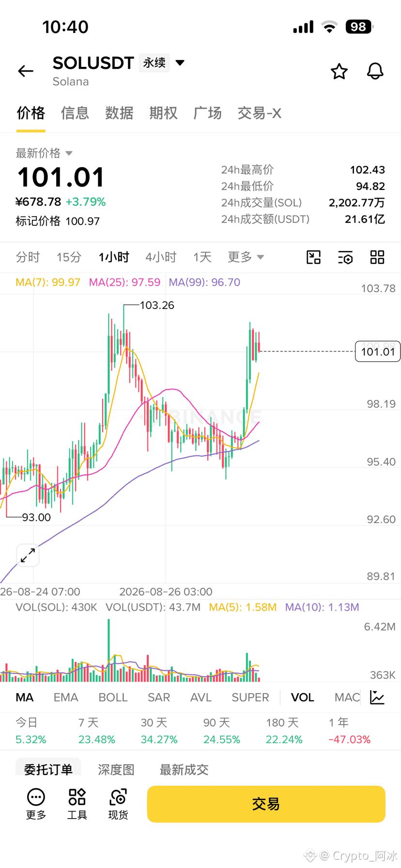The image size is (401, 868).
Task: Tap the 180 天 22.24% performance
Action: pos(284,731)
